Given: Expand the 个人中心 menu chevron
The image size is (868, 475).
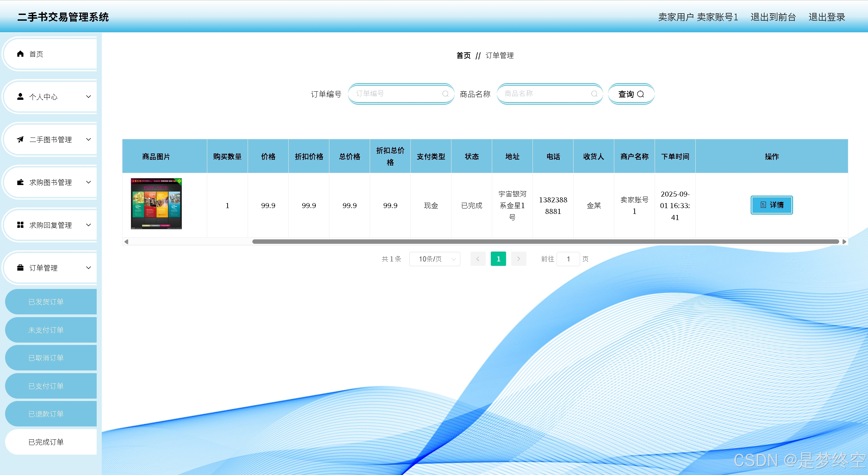Looking at the screenshot, I should point(89,96).
